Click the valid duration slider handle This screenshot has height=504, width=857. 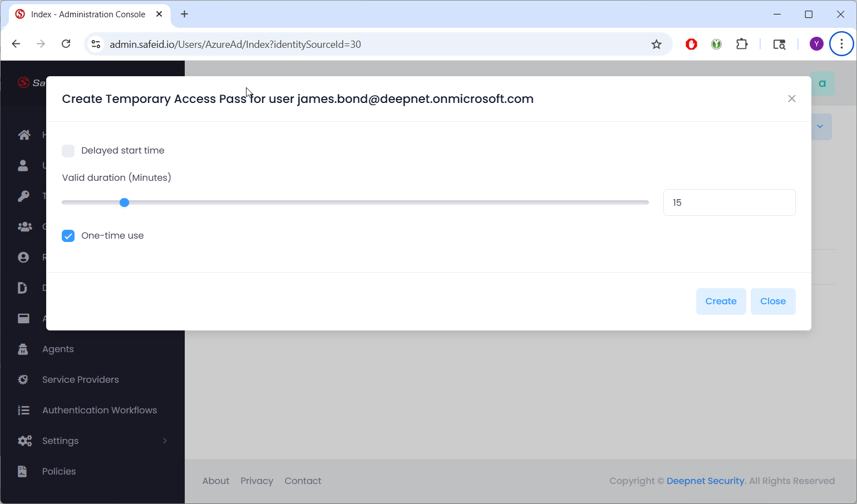point(125,202)
